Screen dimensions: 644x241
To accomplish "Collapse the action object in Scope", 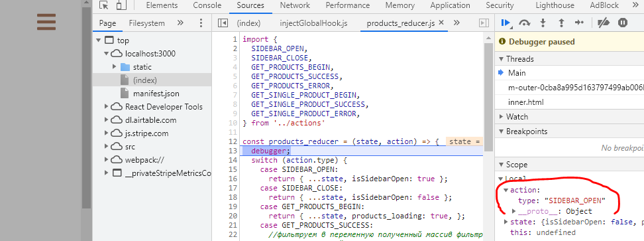I will [506, 191].
